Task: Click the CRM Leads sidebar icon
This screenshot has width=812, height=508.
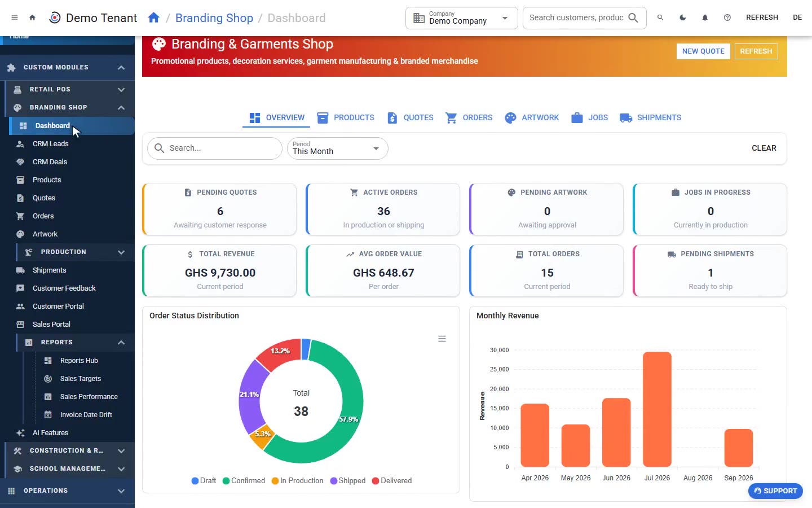Action: tap(20, 144)
